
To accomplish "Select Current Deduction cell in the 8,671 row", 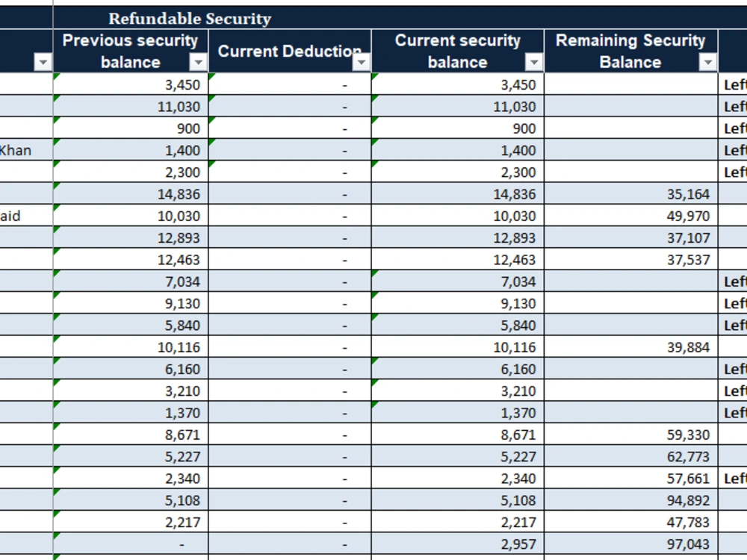I will (x=290, y=435).
